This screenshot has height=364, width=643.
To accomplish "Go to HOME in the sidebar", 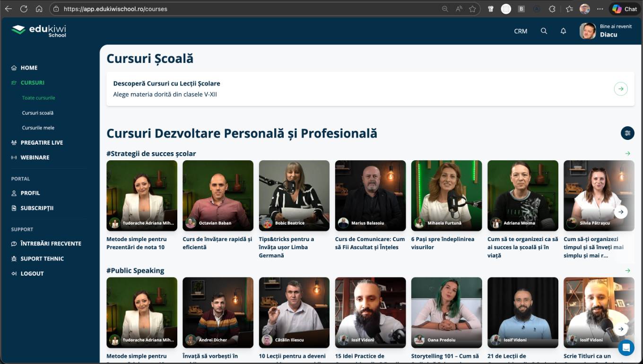I will click(29, 68).
